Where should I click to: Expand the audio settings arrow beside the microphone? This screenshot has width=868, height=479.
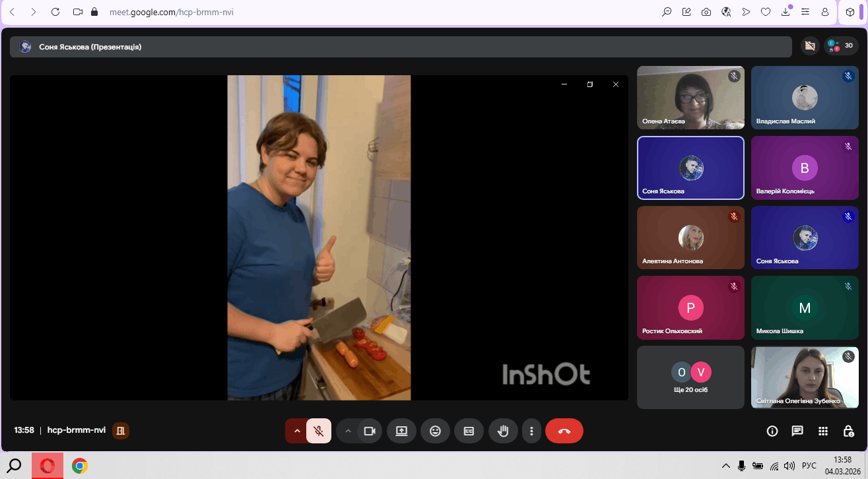pos(297,431)
